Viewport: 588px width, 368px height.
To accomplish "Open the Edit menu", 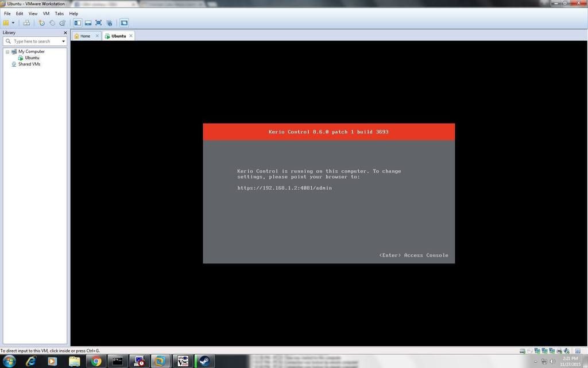I will pyautogui.click(x=20, y=14).
